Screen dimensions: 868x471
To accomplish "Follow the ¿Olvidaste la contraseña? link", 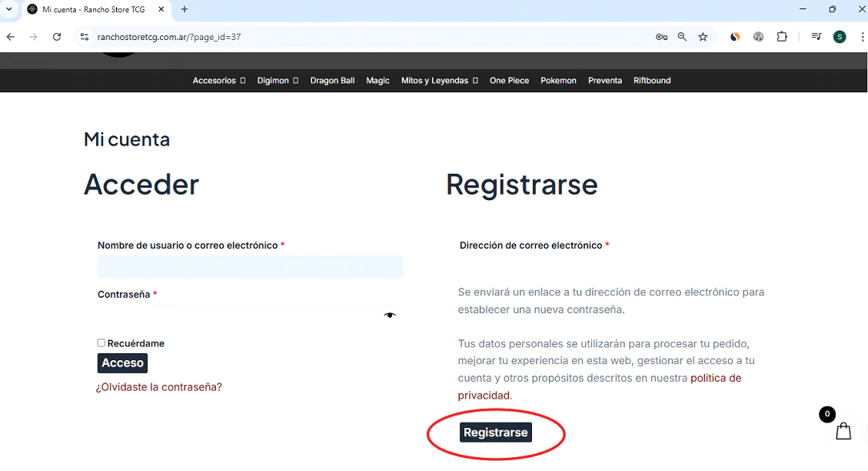I will [159, 387].
